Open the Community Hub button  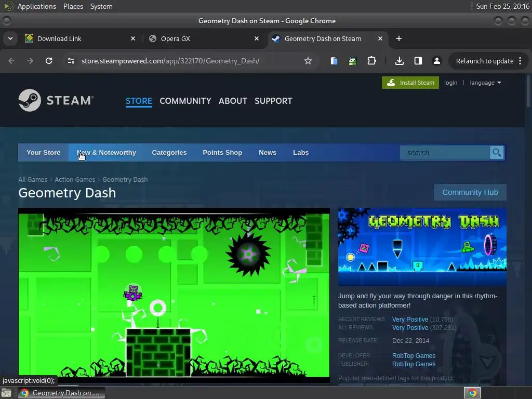(470, 192)
